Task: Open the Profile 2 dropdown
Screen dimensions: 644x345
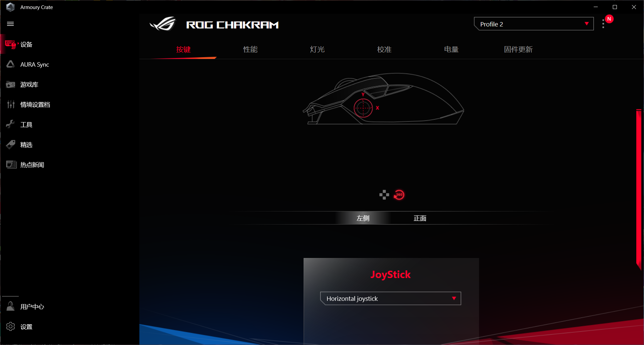Action: [x=534, y=24]
